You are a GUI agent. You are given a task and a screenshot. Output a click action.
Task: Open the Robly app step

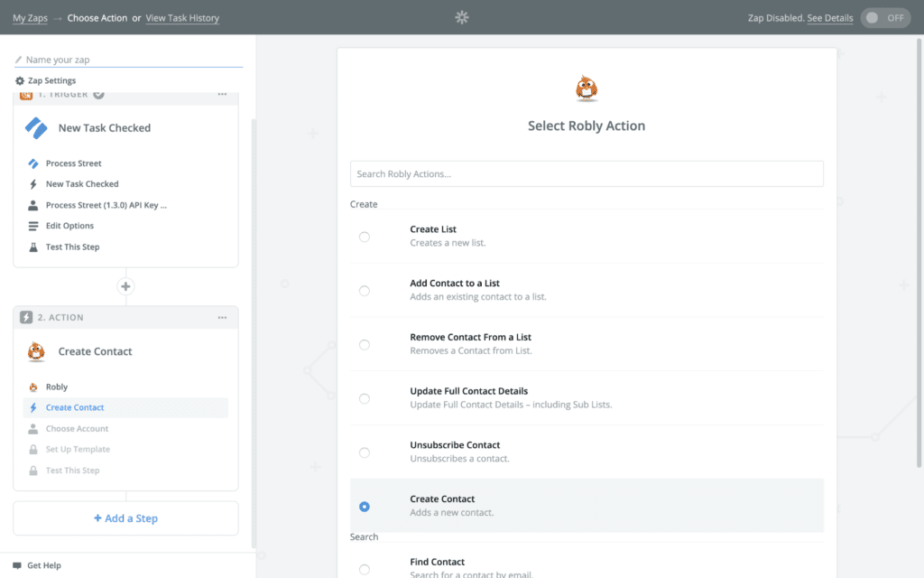click(57, 387)
